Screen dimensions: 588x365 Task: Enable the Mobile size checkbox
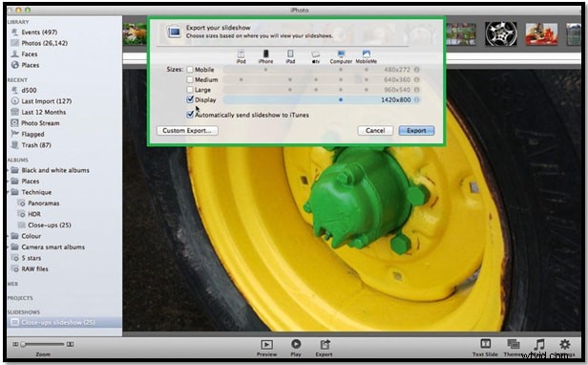pos(190,70)
